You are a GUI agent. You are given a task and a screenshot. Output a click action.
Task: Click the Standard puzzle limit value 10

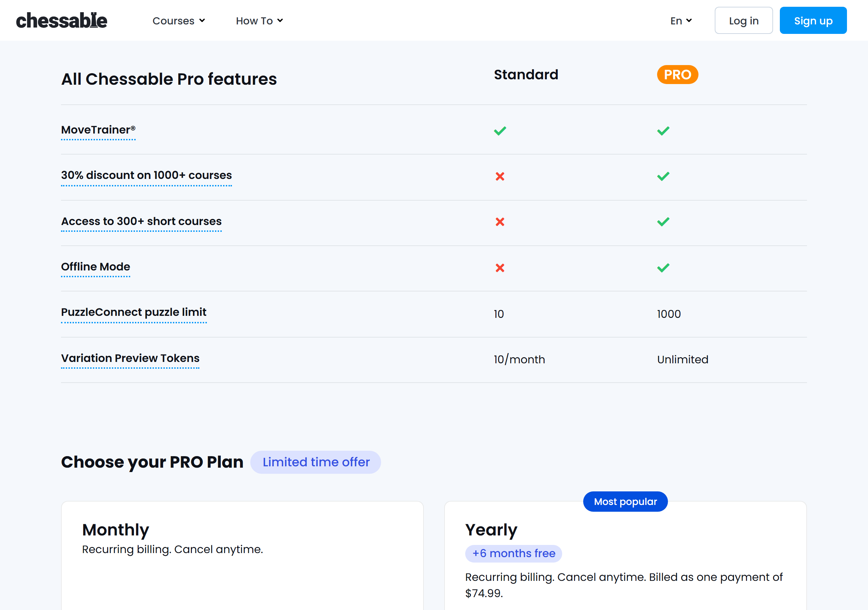point(499,314)
